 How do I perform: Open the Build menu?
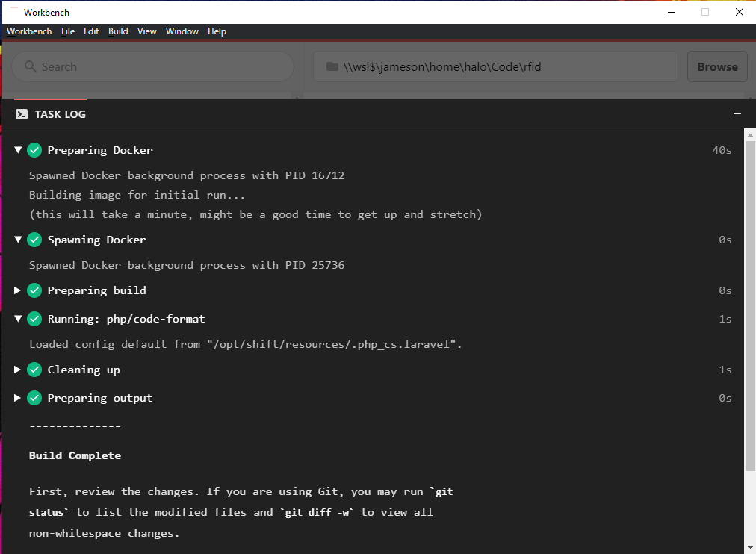pos(118,31)
